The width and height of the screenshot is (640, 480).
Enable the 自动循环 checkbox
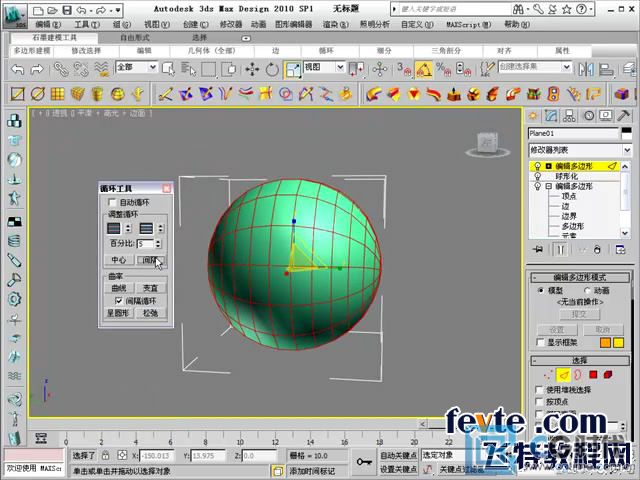click(x=112, y=202)
